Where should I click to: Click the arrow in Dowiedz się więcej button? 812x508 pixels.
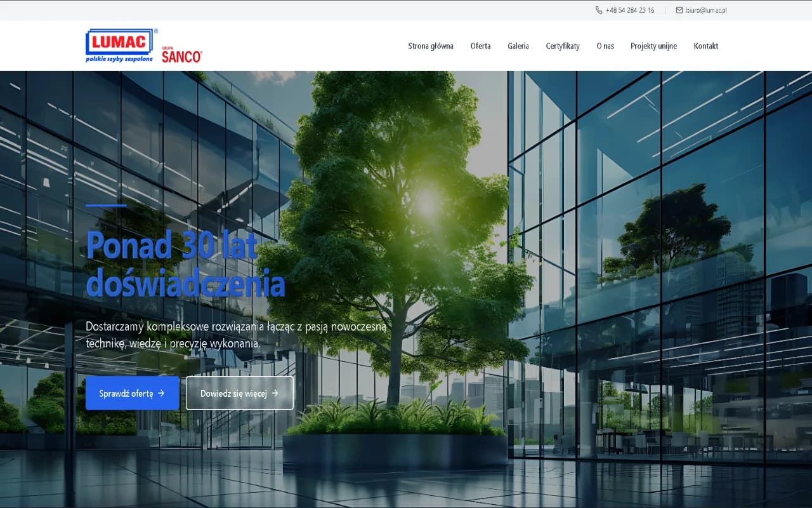click(275, 393)
